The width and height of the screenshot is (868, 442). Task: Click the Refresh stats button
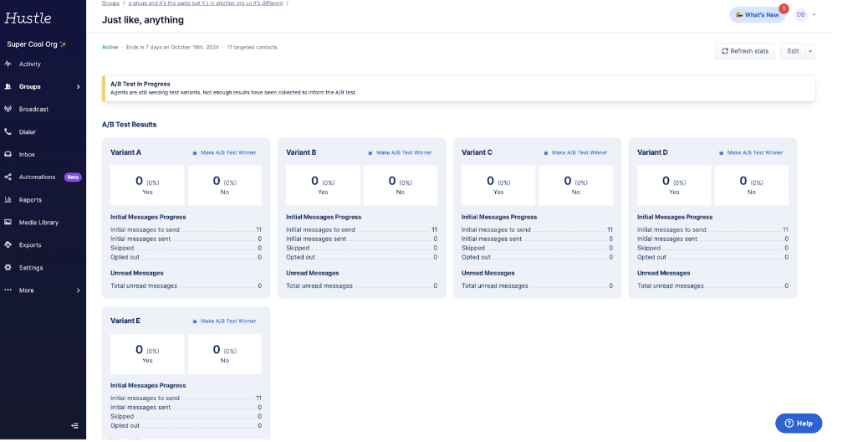pyautogui.click(x=744, y=51)
